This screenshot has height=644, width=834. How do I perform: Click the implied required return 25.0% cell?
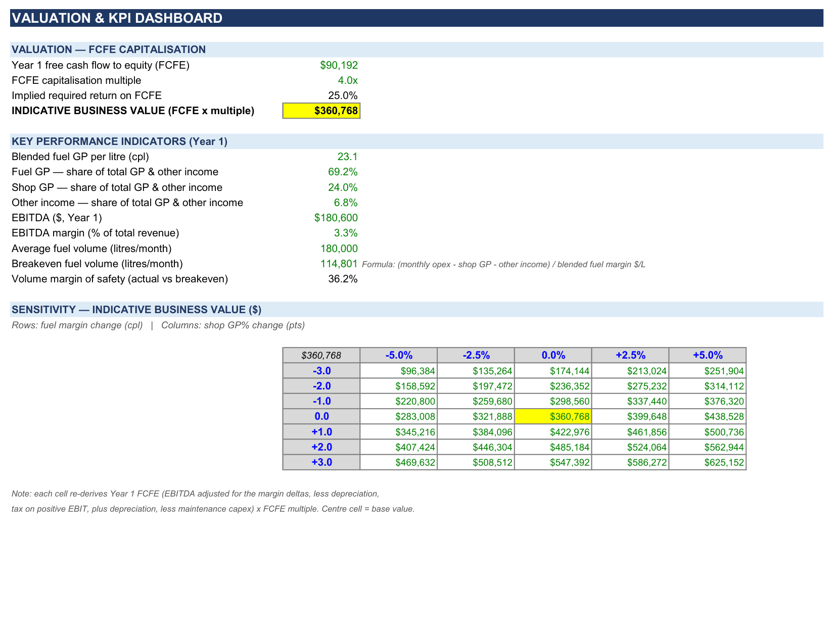[343, 95]
